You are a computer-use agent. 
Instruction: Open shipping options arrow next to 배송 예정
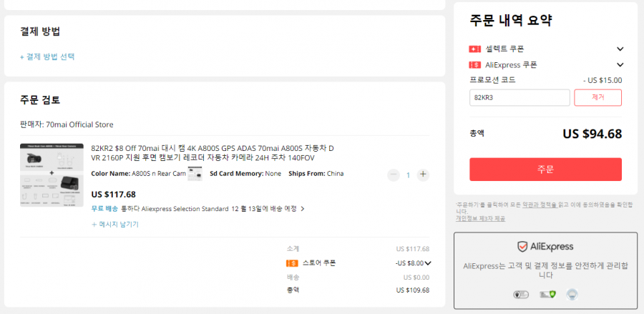click(303, 209)
